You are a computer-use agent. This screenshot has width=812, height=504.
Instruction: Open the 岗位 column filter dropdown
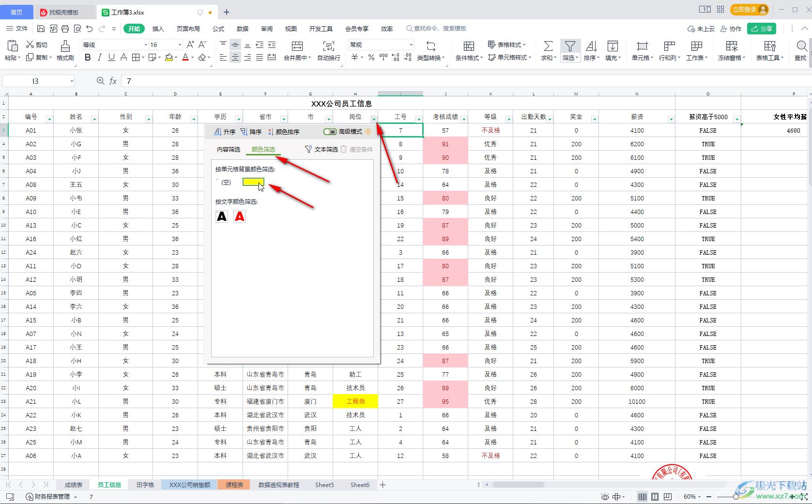(x=374, y=119)
